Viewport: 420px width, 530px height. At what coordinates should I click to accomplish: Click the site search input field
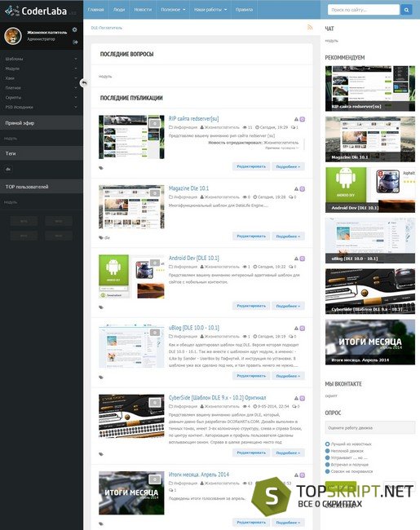[364, 10]
